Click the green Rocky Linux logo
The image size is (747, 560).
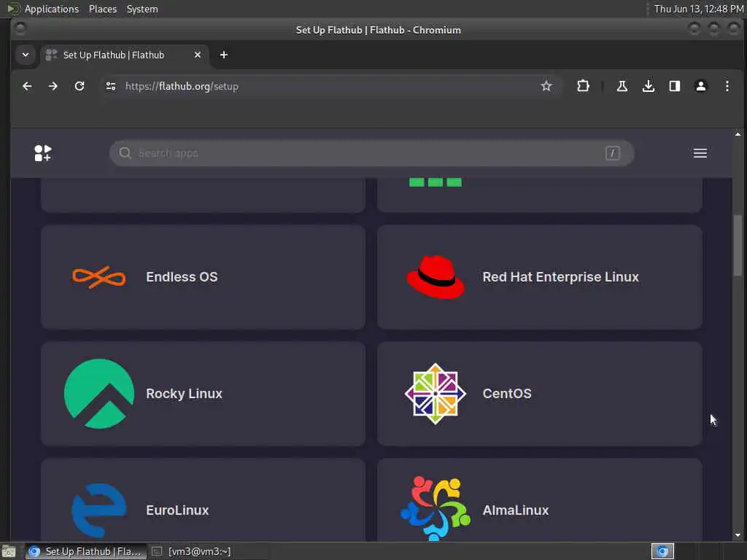tap(99, 394)
